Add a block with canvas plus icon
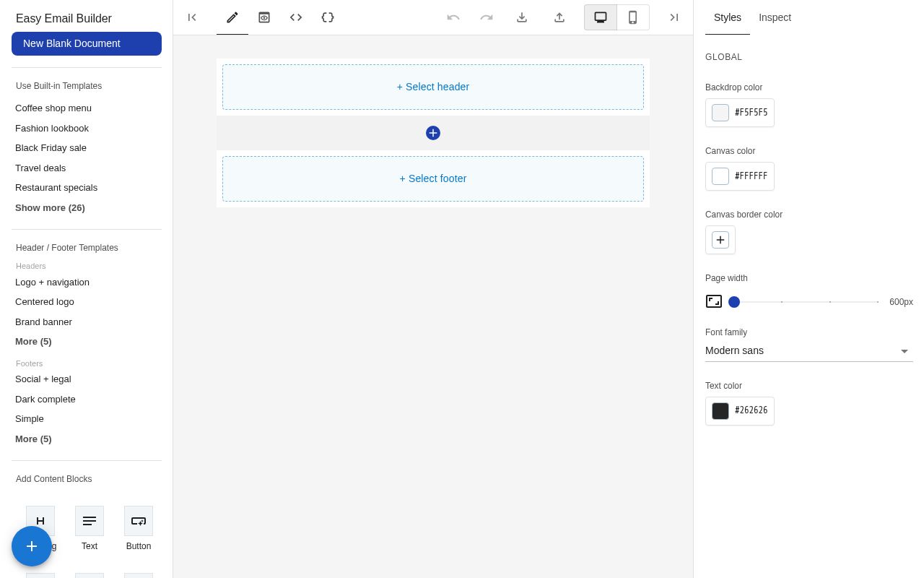This screenshot has height=578, width=924. pos(433,133)
